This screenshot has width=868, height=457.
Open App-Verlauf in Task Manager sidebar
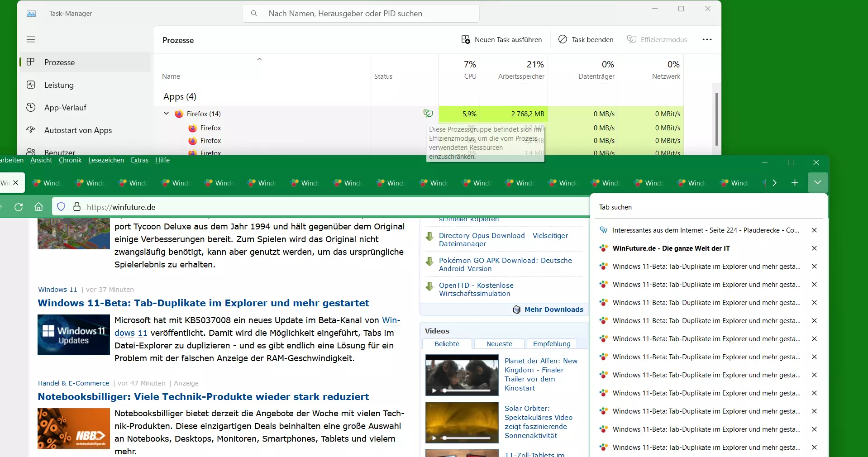click(x=85, y=107)
